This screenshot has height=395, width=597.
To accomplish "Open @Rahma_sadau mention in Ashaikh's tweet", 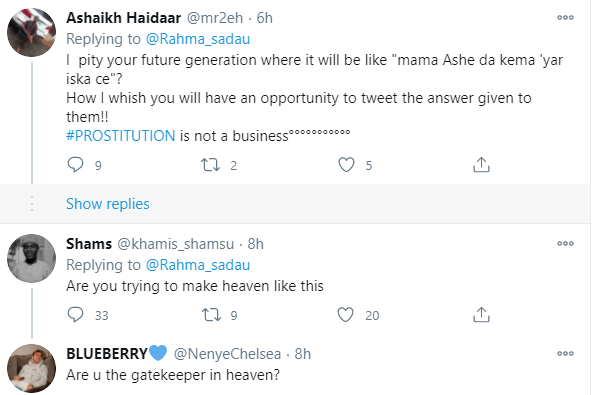I will [198, 39].
